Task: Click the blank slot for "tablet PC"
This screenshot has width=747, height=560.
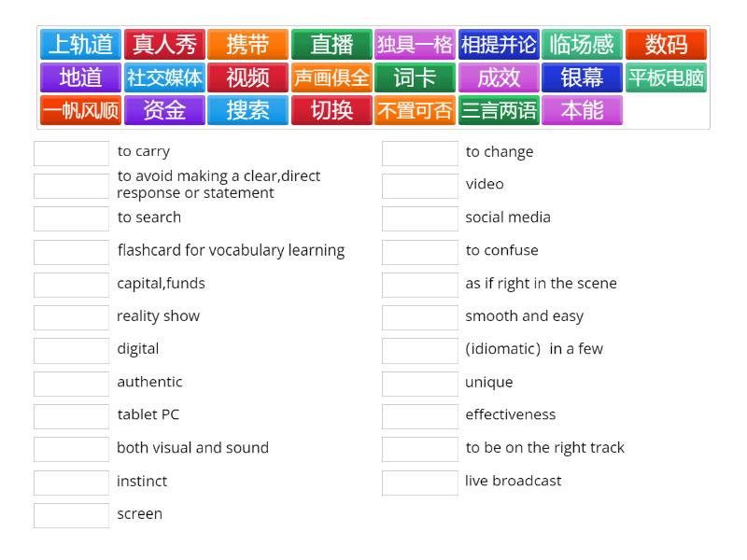Action: tap(71, 416)
